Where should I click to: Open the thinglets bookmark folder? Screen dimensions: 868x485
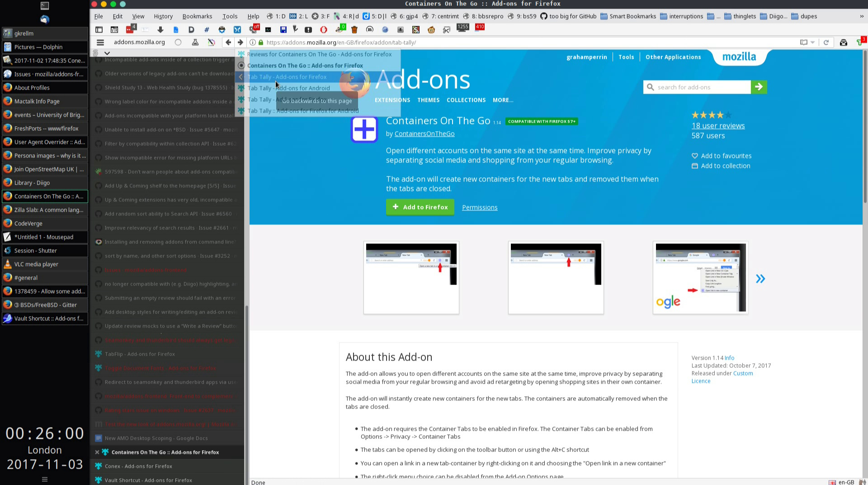pos(740,16)
